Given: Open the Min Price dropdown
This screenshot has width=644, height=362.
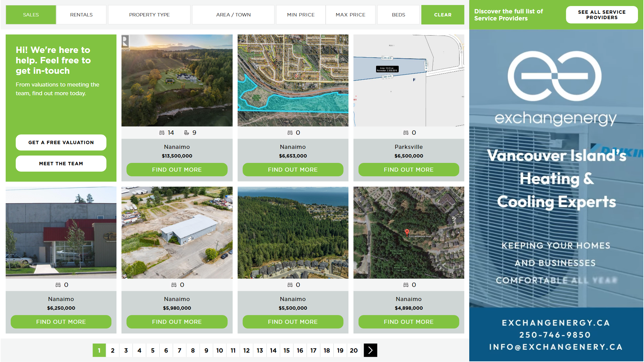Looking at the screenshot, I should click(301, 15).
